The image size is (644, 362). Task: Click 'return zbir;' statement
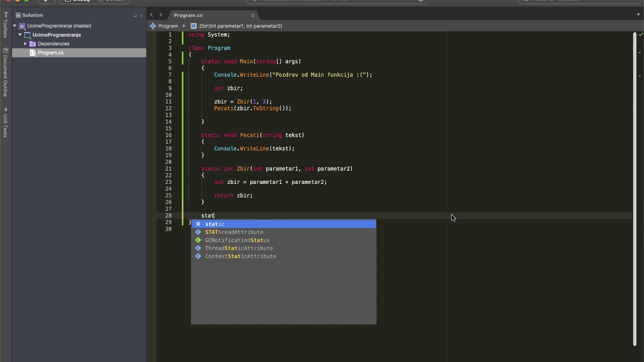[x=233, y=196]
